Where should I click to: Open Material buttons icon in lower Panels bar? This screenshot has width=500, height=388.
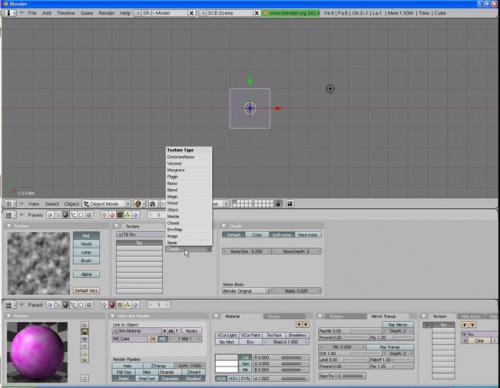(112, 305)
